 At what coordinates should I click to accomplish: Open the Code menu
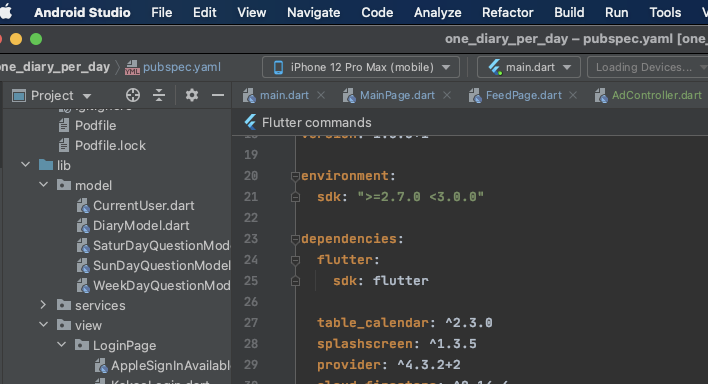point(377,12)
